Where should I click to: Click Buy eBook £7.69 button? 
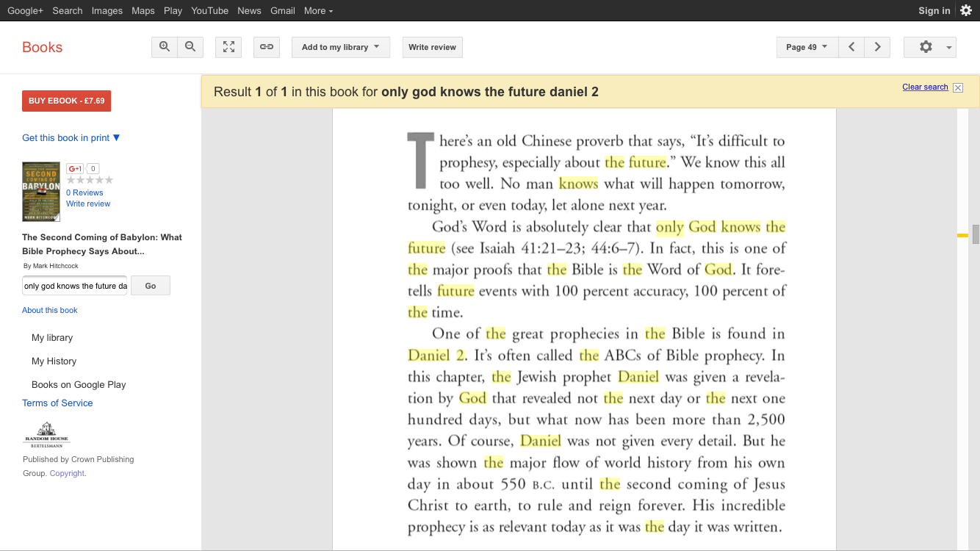coord(66,101)
